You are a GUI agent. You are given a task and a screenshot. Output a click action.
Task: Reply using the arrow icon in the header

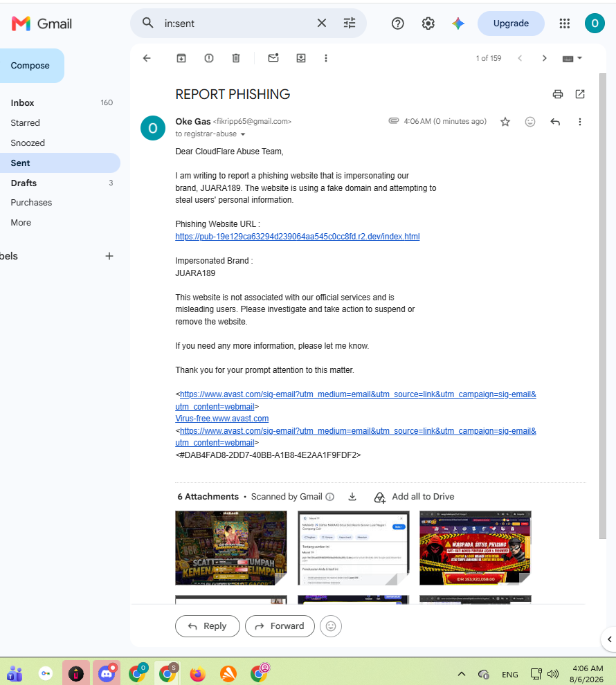(x=555, y=122)
